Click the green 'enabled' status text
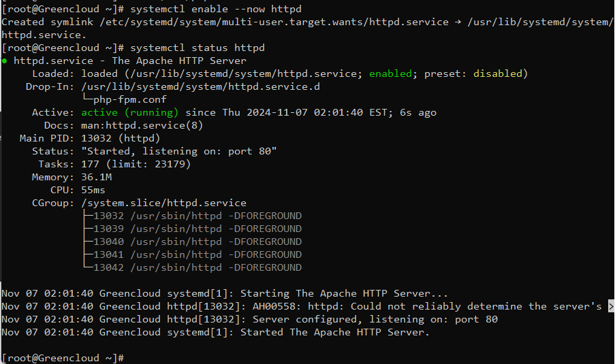Viewport: 615px width, 364px height. pos(390,73)
